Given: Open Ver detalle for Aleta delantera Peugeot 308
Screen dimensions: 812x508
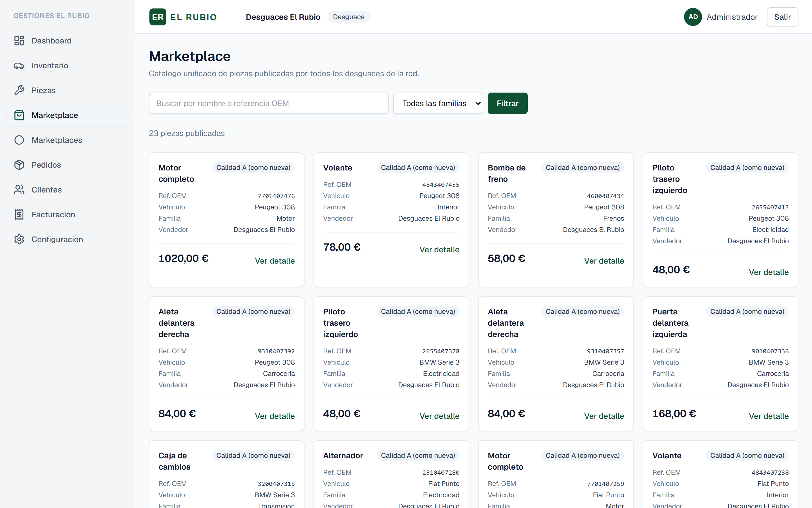Looking at the screenshot, I should pos(274,416).
